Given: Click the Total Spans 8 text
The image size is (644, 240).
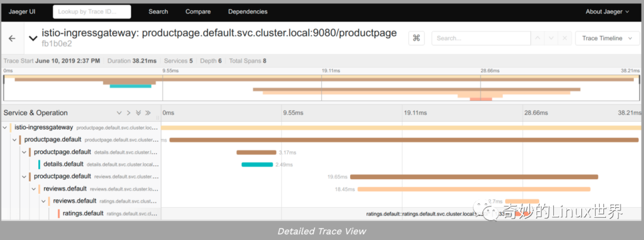Looking at the screenshot, I should (247, 61).
